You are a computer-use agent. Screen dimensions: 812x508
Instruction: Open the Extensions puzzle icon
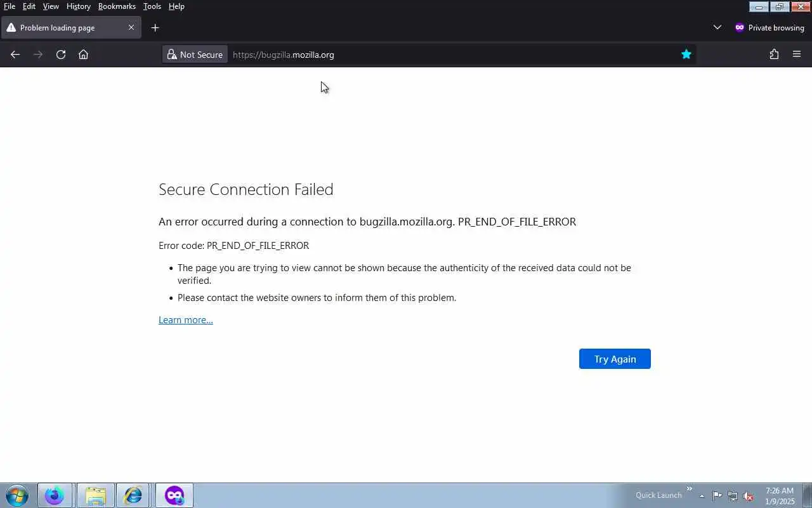point(774,55)
